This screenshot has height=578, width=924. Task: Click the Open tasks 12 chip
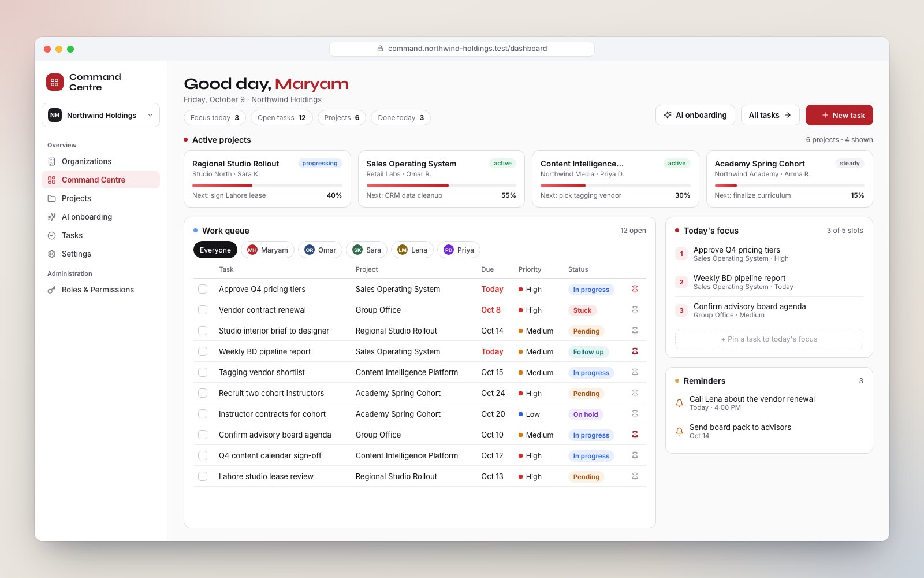pos(282,117)
